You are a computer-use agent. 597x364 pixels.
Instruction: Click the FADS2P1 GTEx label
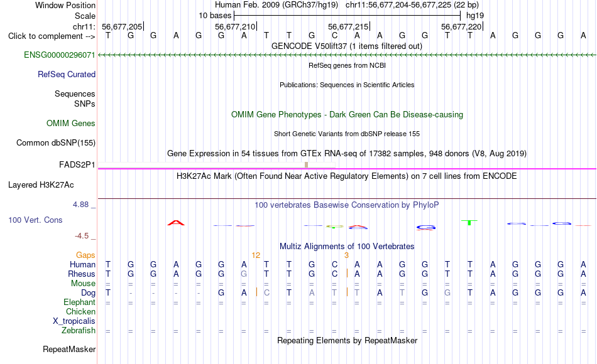(x=77, y=164)
